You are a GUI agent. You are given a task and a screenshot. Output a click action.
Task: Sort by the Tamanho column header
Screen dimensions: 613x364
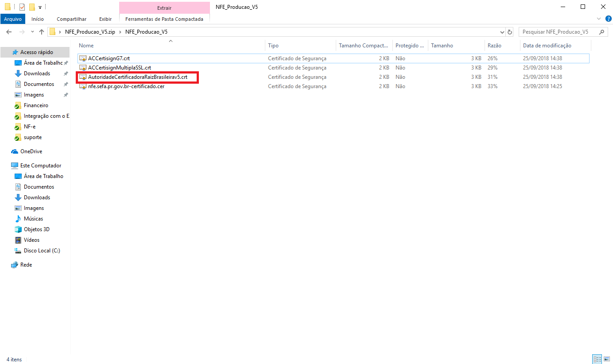coord(456,46)
